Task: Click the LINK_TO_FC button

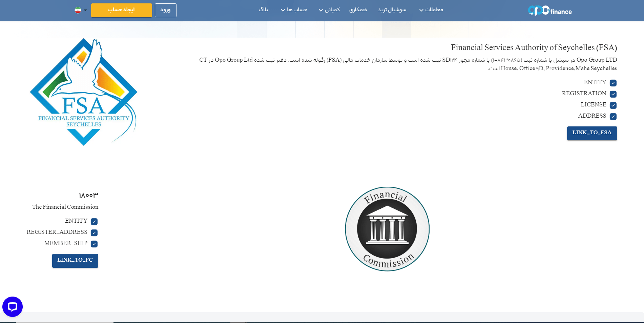Action: click(75, 261)
